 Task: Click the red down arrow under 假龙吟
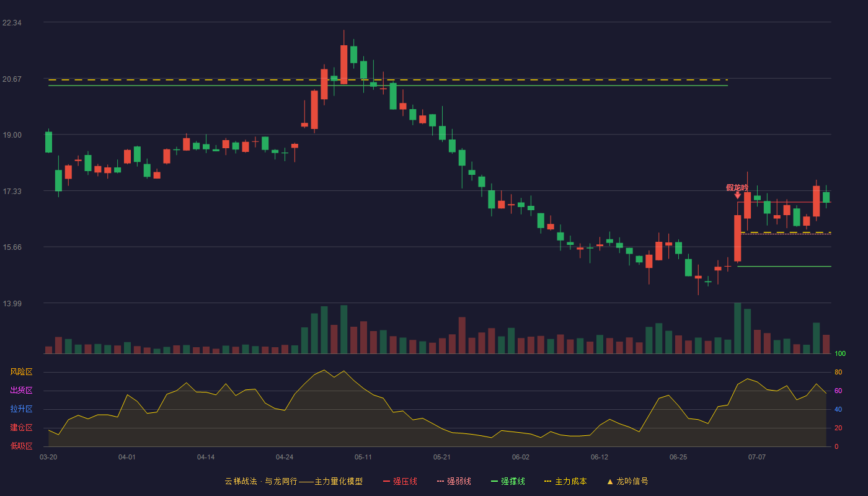(x=737, y=195)
